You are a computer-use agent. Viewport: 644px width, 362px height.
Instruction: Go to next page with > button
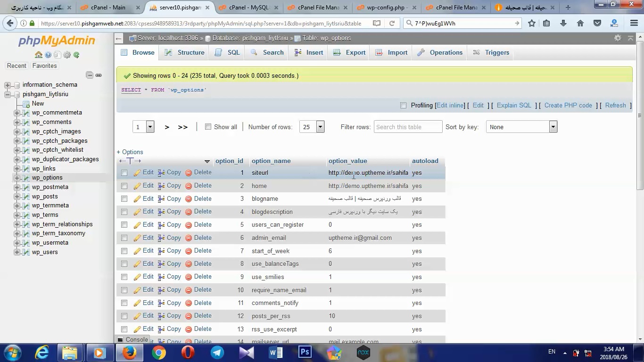pos(167,127)
